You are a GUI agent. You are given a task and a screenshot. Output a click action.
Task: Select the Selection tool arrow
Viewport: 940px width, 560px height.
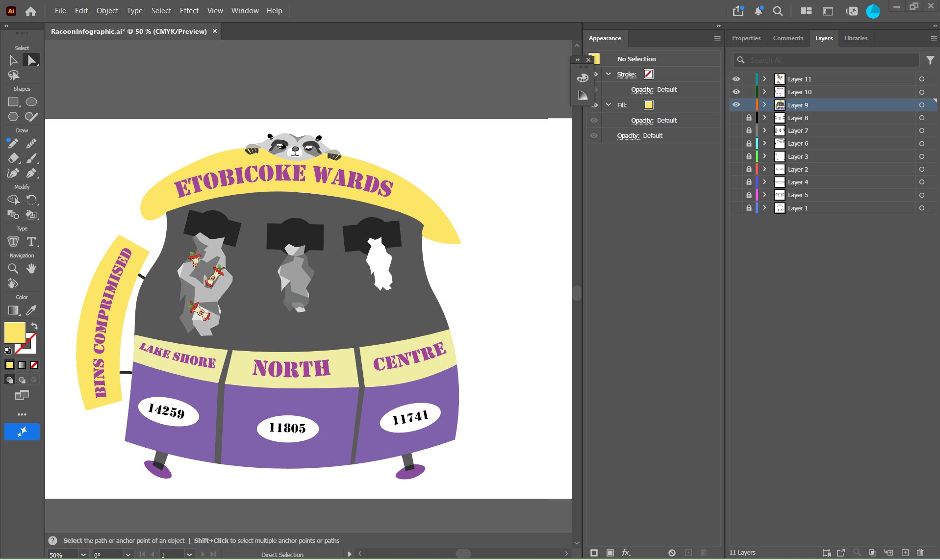[13, 60]
